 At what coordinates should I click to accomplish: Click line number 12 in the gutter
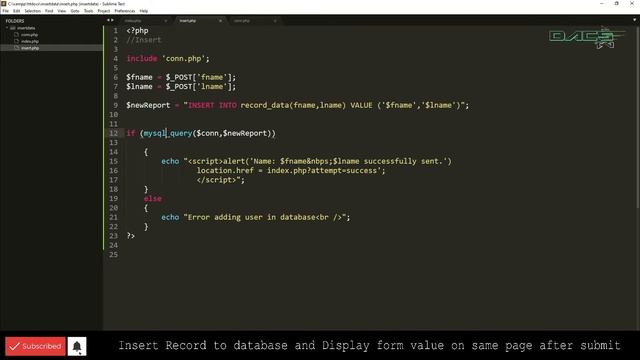113,133
